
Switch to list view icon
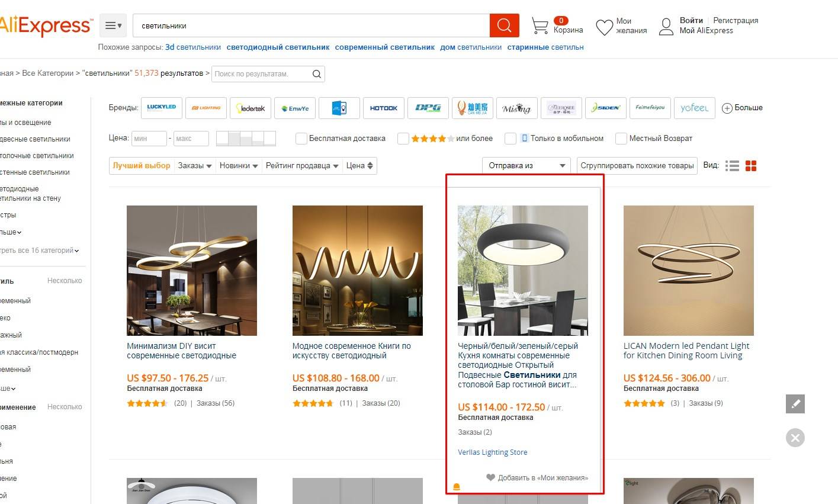point(733,166)
